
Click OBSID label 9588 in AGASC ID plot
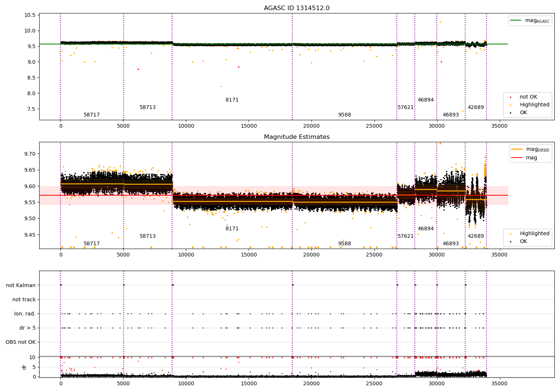(x=344, y=115)
